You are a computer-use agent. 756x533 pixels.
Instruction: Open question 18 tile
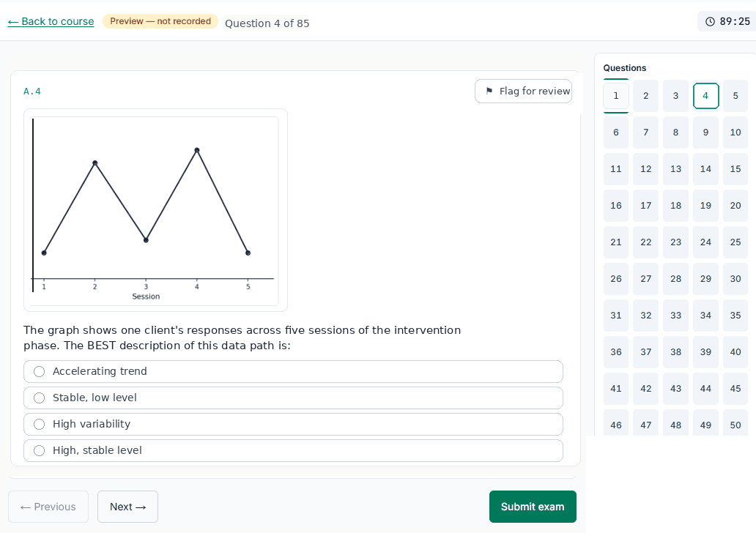[x=676, y=206]
